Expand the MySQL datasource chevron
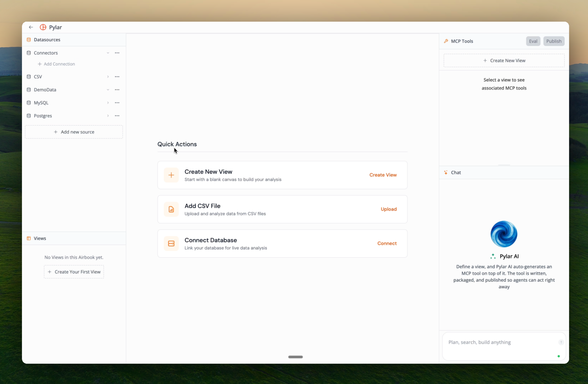This screenshot has height=384, width=588. pos(108,103)
